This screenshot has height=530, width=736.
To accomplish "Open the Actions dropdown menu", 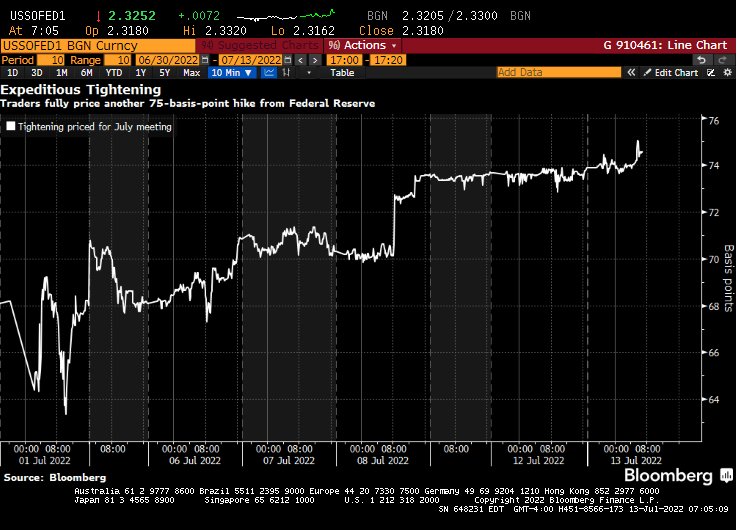I will (x=363, y=46).
